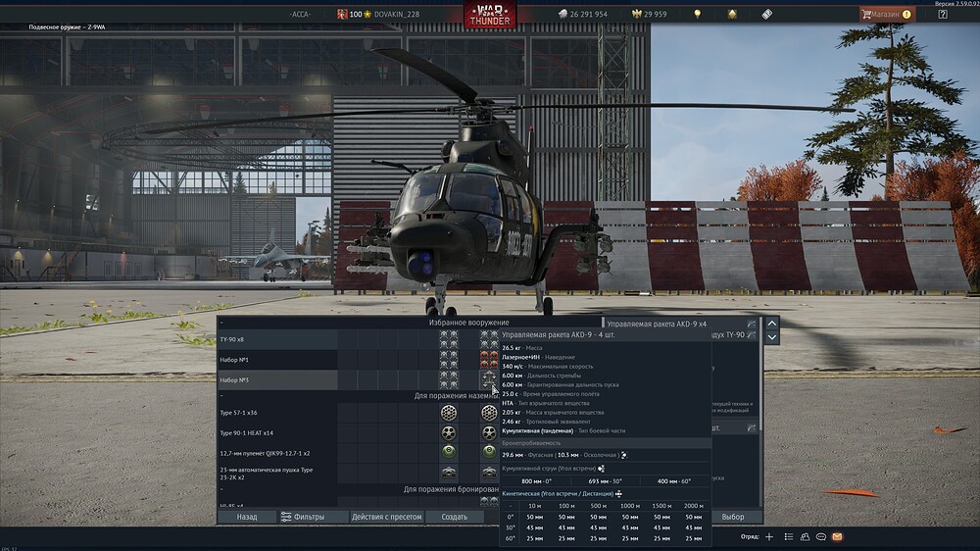This screenshot has height=551, width=980.
Task: Select the Type 90-1 HEAT x14 row
Action: pyautogui.click(x=277, y=432)
